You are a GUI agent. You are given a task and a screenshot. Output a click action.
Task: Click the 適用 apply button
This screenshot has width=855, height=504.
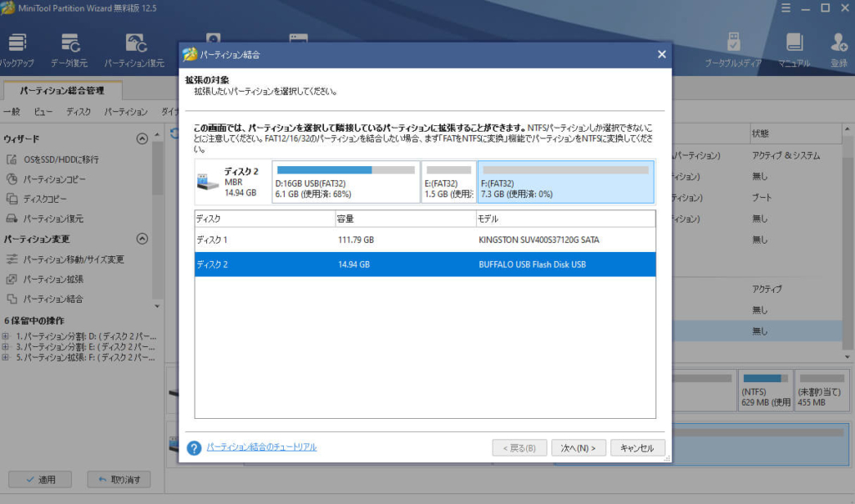click(x=40, y=480)
